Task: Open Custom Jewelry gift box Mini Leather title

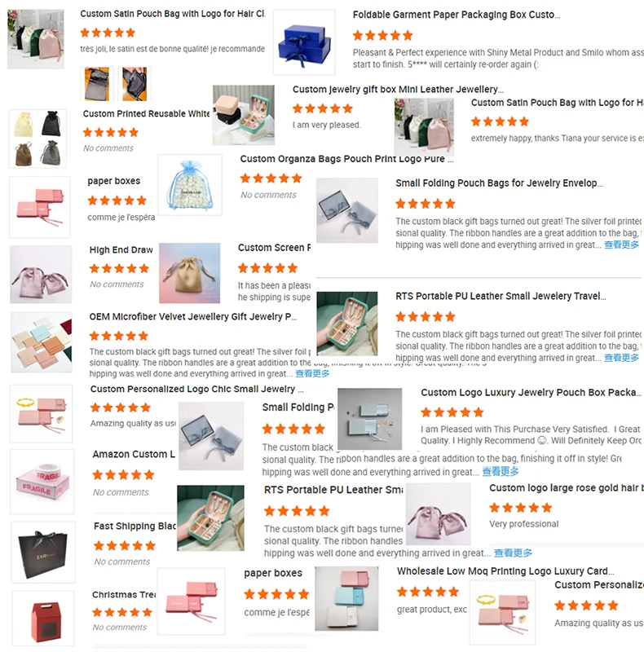Action: pos(398,90)
